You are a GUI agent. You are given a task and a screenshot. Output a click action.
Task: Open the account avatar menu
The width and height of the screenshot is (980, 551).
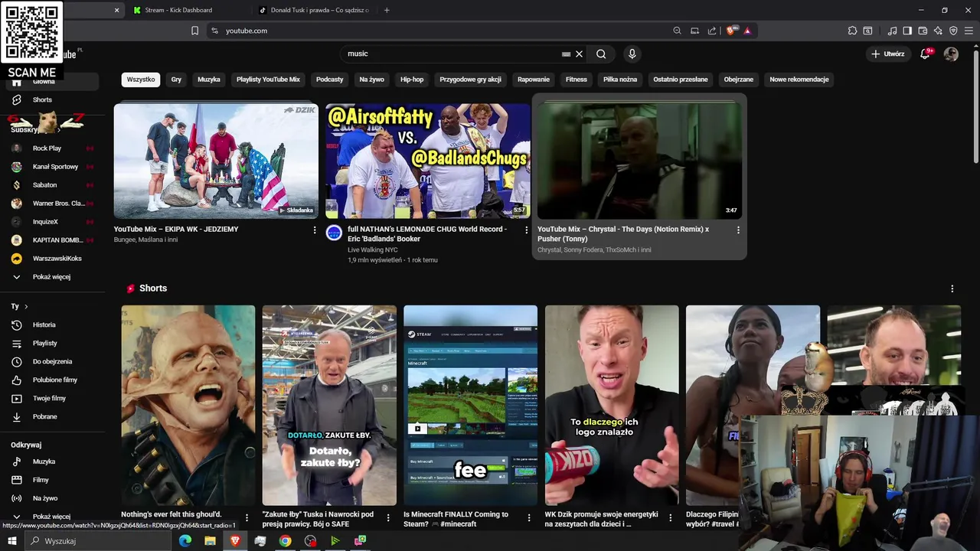point(951,54)
